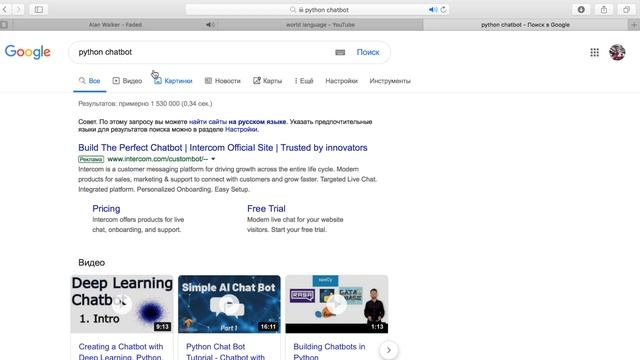The image size is (640, 360).
Task: Switch to world language - YouTube tab
Action: tap(320, 25)
